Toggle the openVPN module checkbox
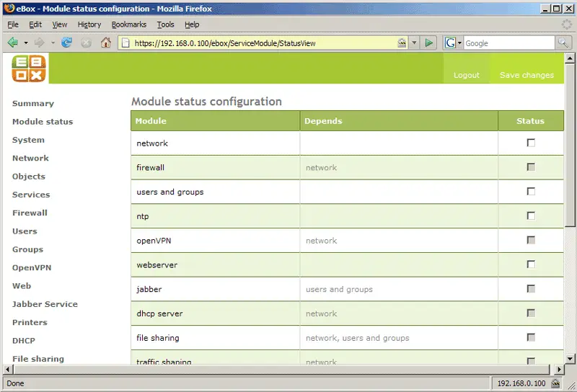 pyautogui.click(x=531, y=240)
